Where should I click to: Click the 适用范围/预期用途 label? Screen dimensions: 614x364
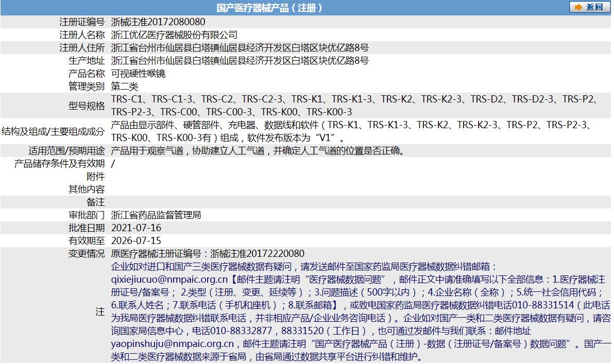click(x=66, y=151)
